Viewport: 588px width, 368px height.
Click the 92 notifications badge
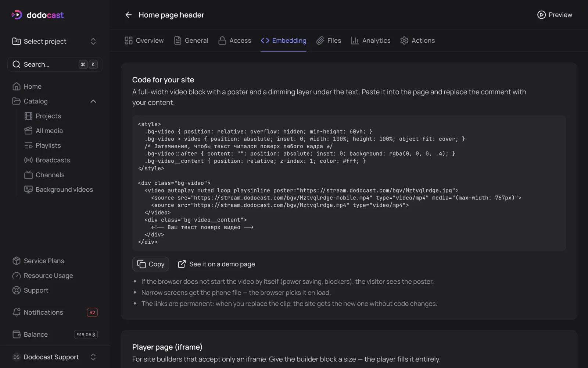click(92, 312)
